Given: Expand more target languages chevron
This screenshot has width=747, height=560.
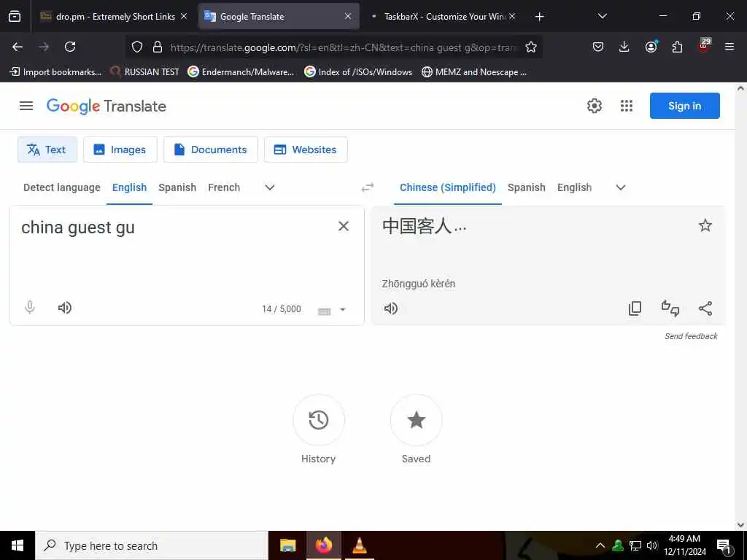Looking at the screenshot, I should 620,187.
